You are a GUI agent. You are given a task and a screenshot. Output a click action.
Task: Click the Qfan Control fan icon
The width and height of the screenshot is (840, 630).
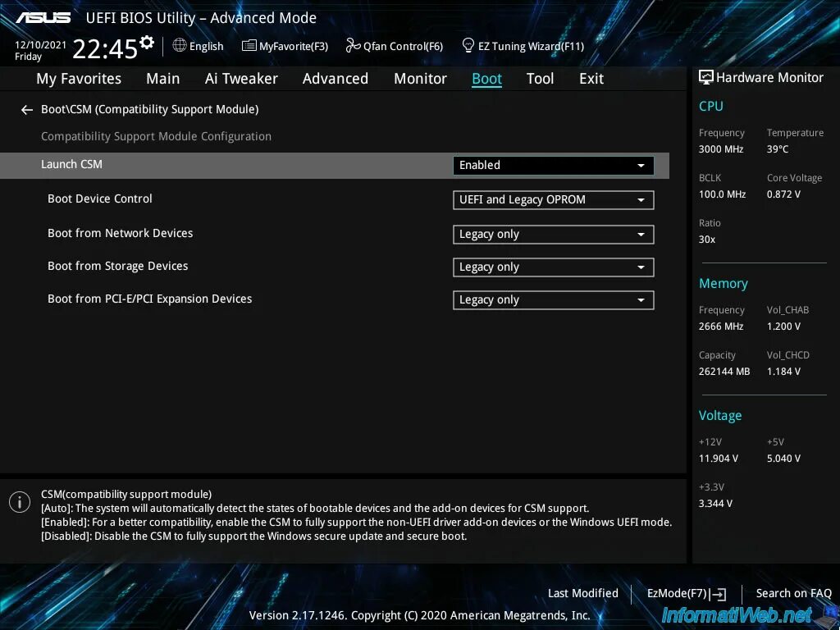(x=353, y=45)
